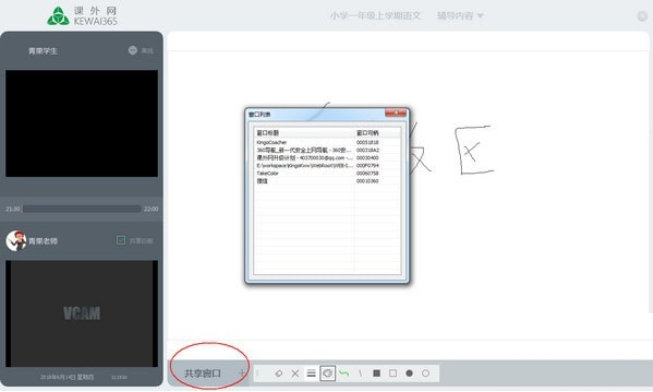The image size is (653, 392).
Task: Click the 窗口句柄 column header
Action: point(377,133)
